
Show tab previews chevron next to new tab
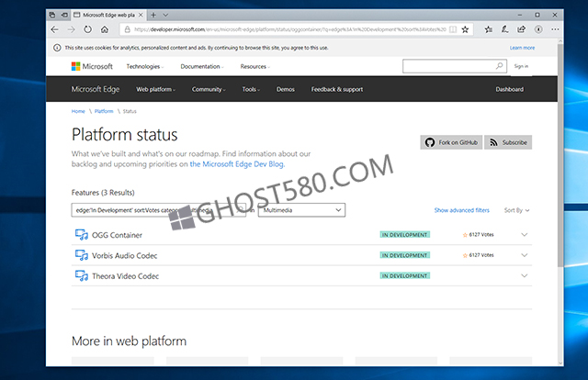[165, 15]
